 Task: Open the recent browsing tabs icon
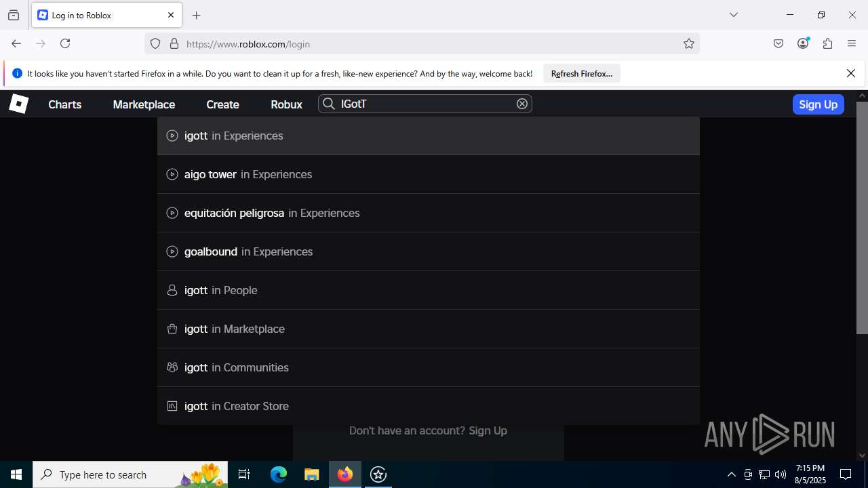click(x=14, y=15)
